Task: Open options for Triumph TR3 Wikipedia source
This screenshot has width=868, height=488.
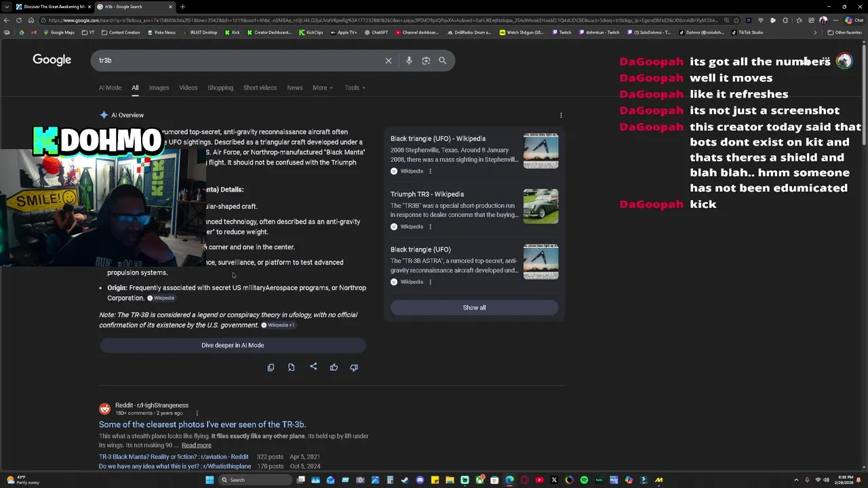Action: tap(430, 227)
